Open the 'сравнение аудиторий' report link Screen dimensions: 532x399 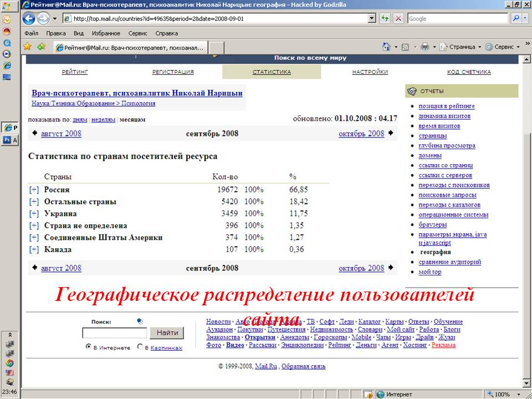(x=450, y=262)
